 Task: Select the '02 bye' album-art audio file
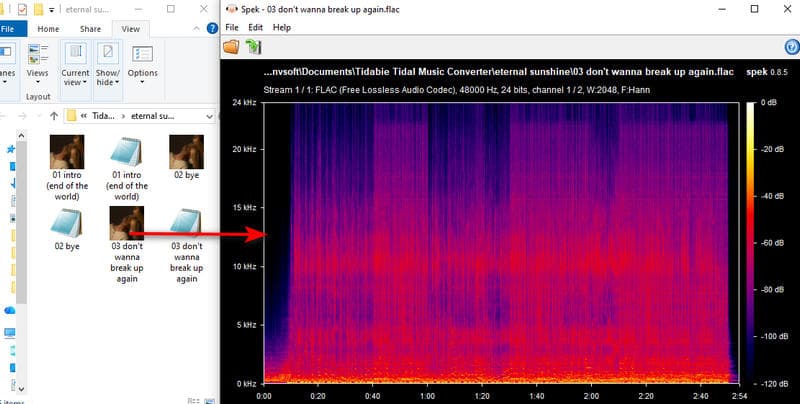click(186, 158)
